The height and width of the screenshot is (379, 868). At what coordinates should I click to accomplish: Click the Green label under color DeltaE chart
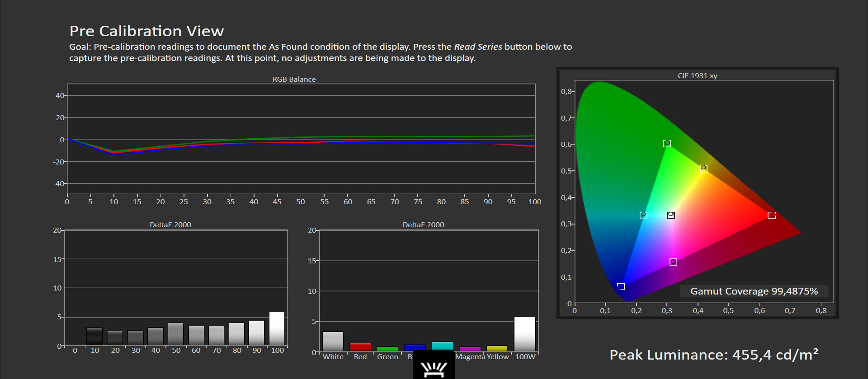(x=387, y=357)
